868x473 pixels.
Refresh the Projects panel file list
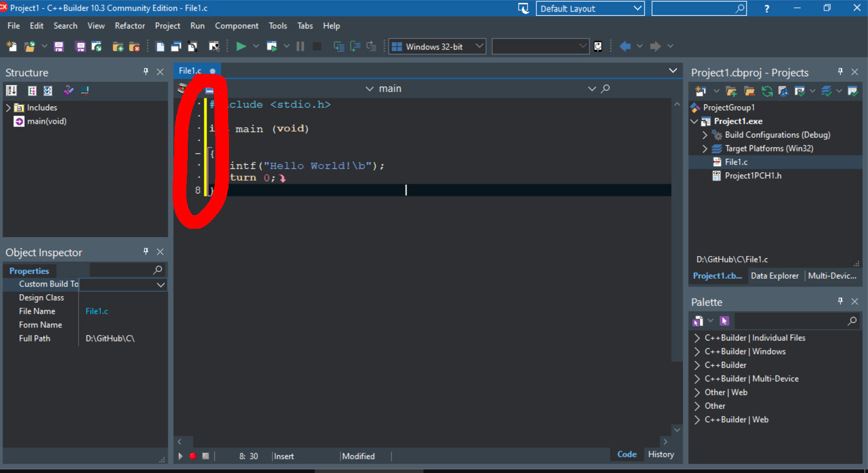[x=767, y=91]
